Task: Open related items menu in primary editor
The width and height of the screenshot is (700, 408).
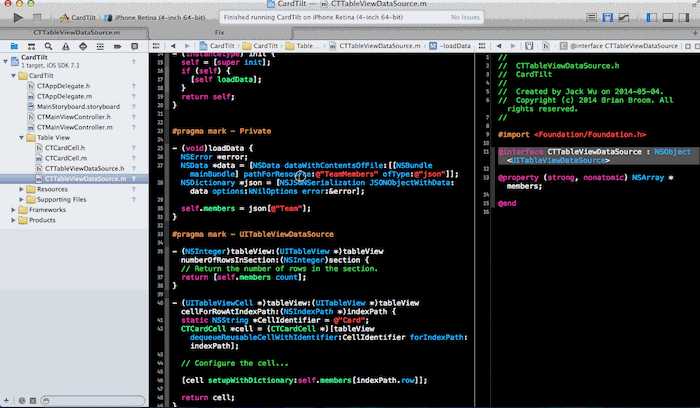Action: coord(156,46)
